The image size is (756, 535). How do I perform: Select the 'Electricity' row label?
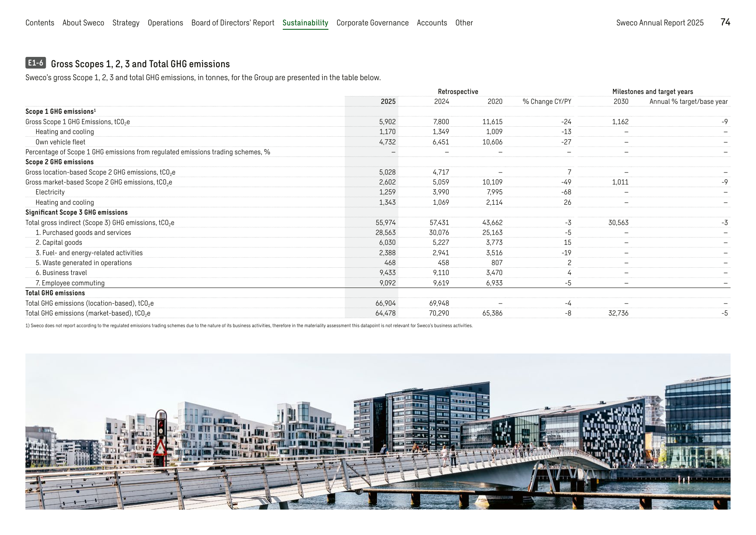50,192
